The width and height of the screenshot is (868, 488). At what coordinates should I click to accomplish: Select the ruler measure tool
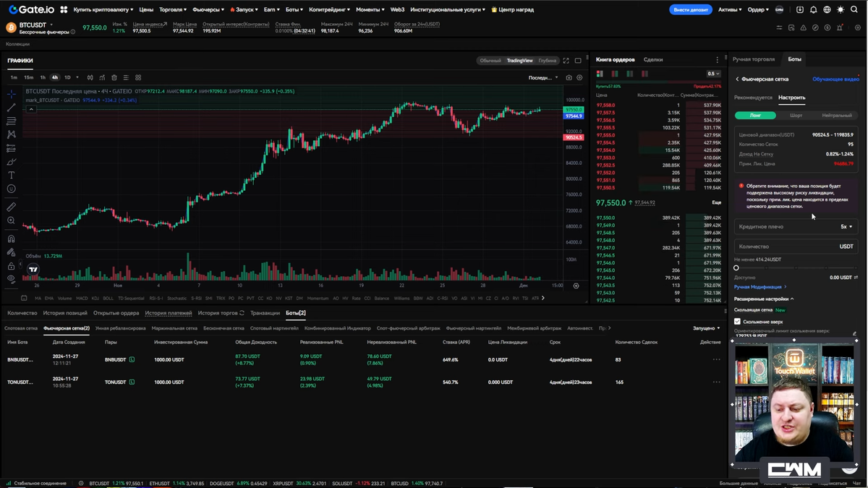pyautogui.click(x=11, y=207)
